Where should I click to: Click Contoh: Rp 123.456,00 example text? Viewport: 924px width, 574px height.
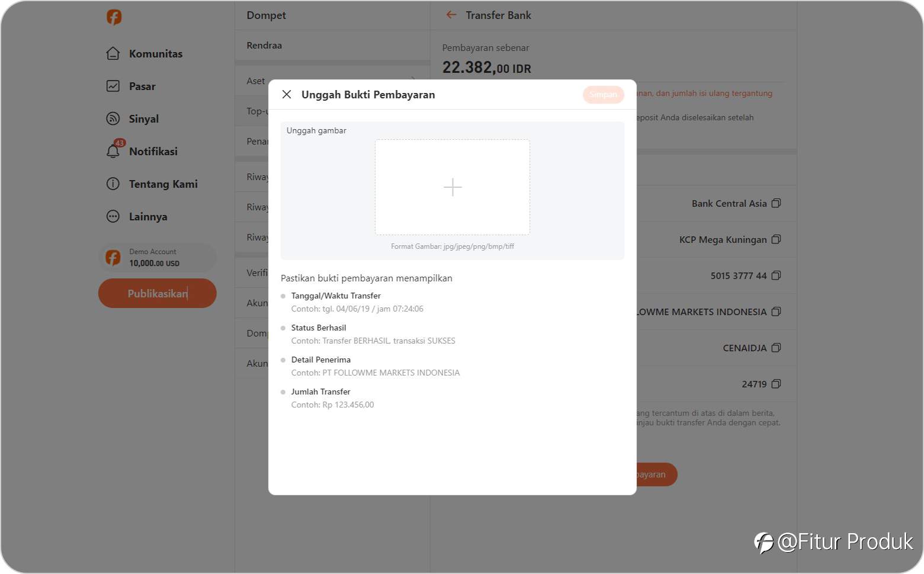coord(332,405)
